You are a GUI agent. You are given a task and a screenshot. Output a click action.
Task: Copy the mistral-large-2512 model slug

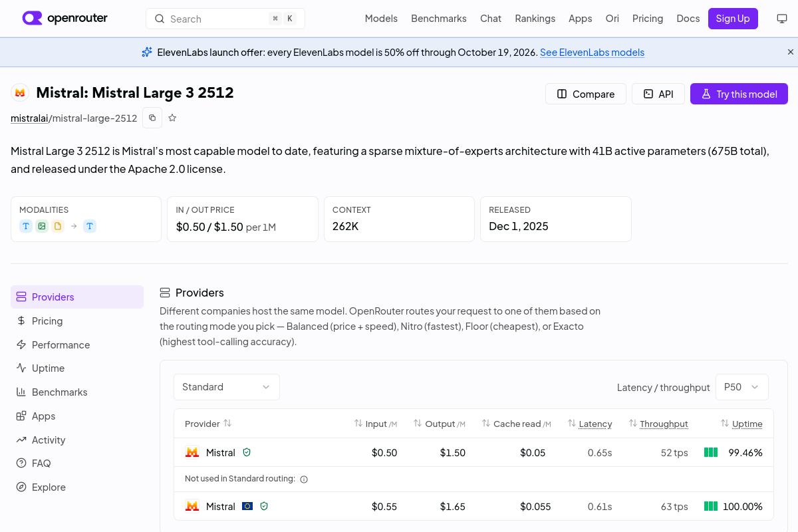click(x=152, y=118)
